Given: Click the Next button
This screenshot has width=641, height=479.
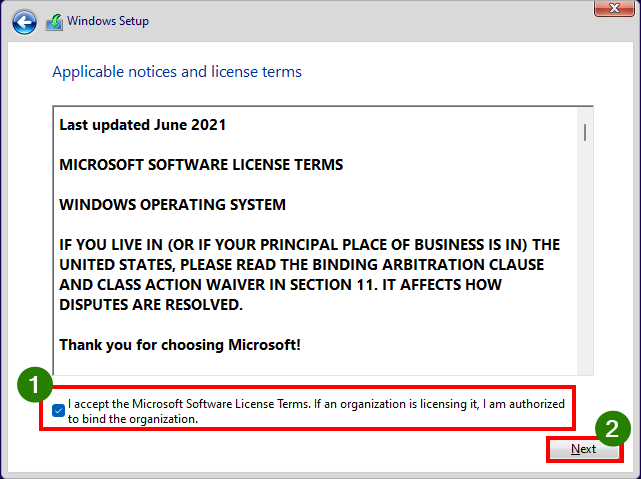Looking at the screenshot, I should tap(584, 449).
